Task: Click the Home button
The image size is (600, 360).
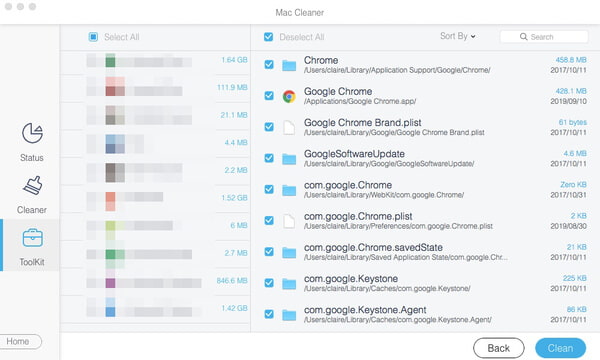Action: click(19, 341)
